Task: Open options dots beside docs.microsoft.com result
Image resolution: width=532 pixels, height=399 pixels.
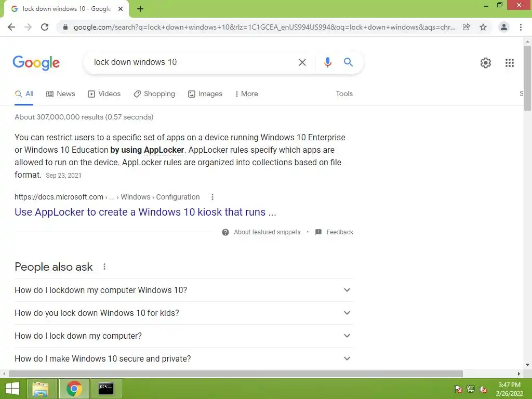Action: [x=212, y=197]
